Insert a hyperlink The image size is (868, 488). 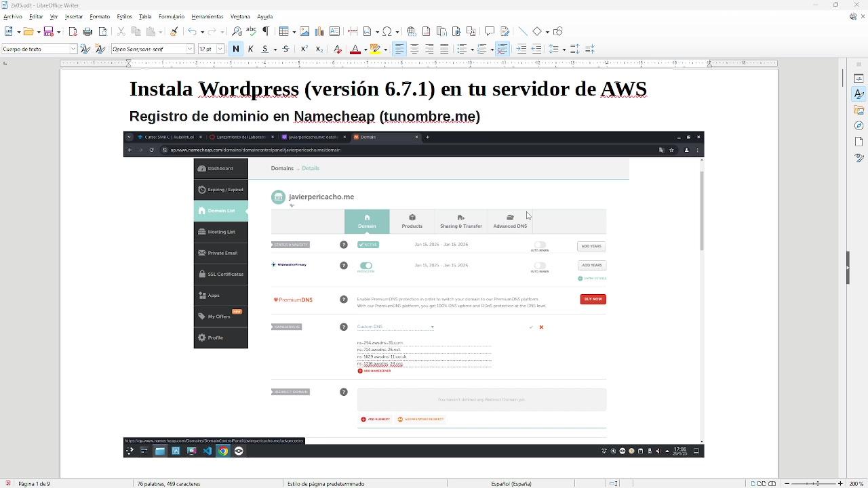(x=411, y=31)
